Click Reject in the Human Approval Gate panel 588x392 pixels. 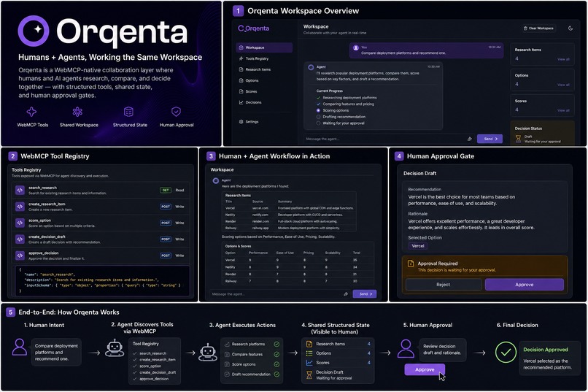click(444, 285)
